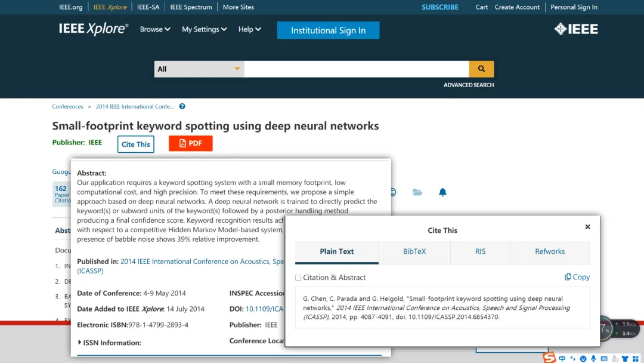Open the All search category dropdown
The height and width of the screenshot is (363, 644).
pos(199,69)
